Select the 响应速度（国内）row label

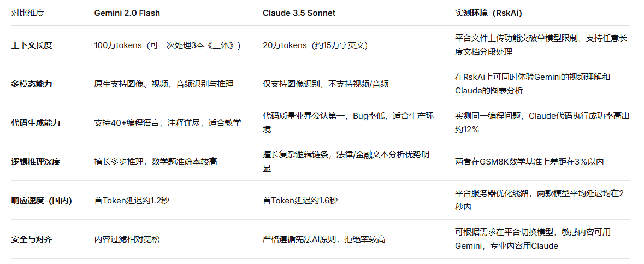(42, 201)
